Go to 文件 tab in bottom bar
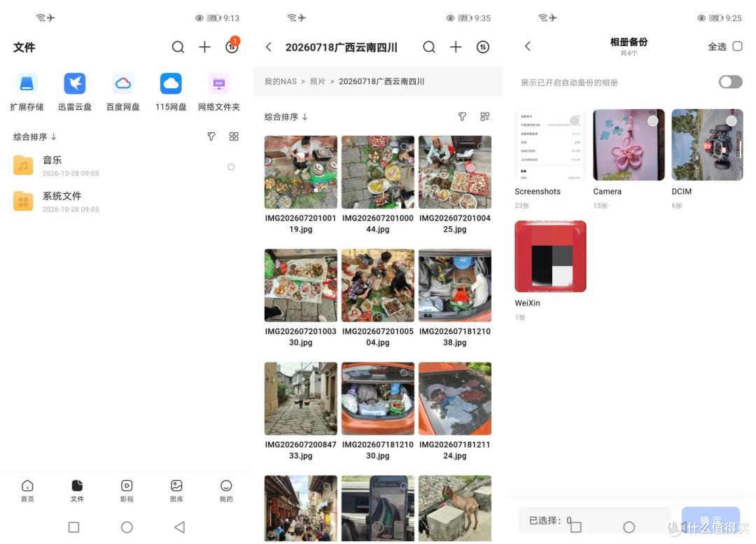Viewport: 756px width, 544px height. (x=77, y=491)
